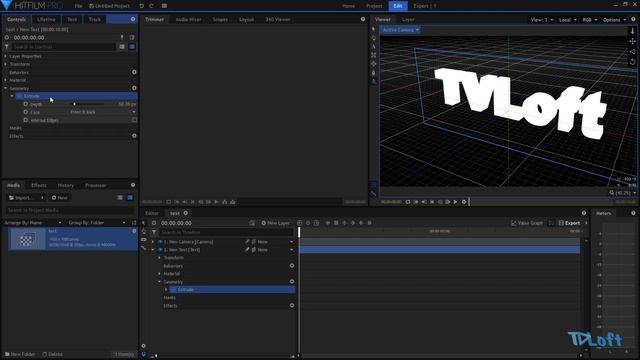Click the filter funnel icon in Controls panel
The height and width of the screenshot is (360, 640).
pyautogui.click(x=7, y=47)
